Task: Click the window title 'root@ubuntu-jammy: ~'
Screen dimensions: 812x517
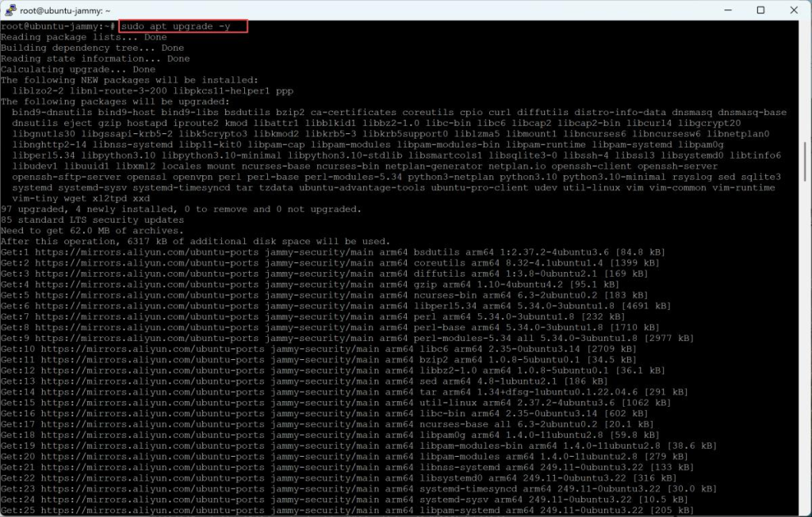Action: pos(65,10)
